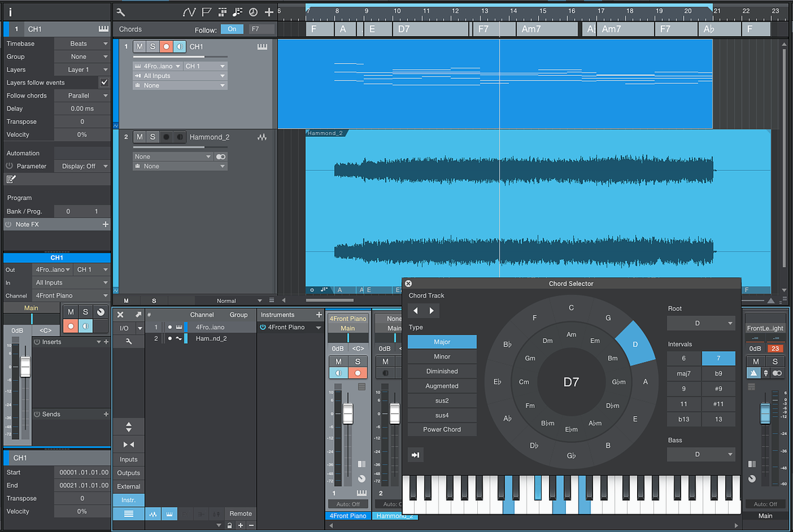Select G on the chord wheel
Viewport: 793px width, 532px height.
pyautogui.click(x=608, y=318)
